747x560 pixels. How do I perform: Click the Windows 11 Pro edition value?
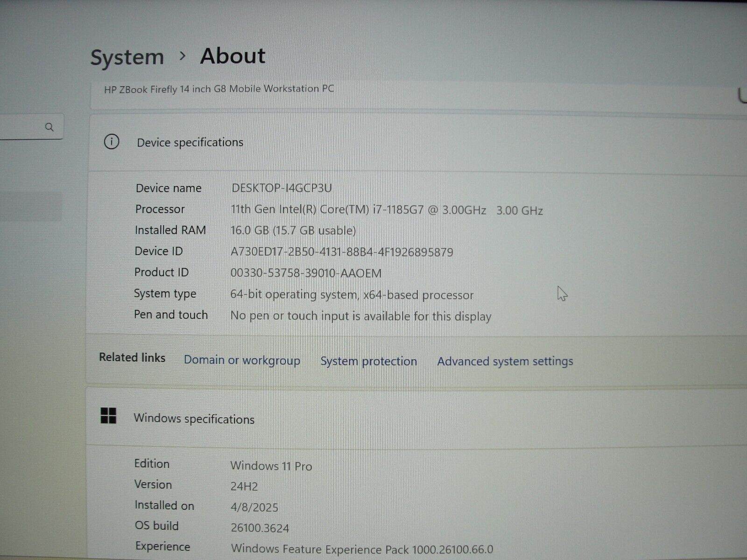click(271, 466)
